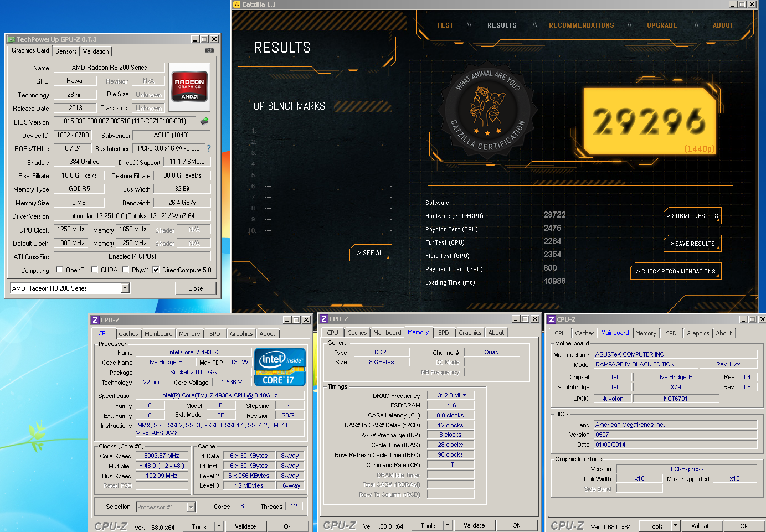Click the CAS# Latency value 8.0 clocks
This screenshot has height=532, width=766.
coord(450,415)
